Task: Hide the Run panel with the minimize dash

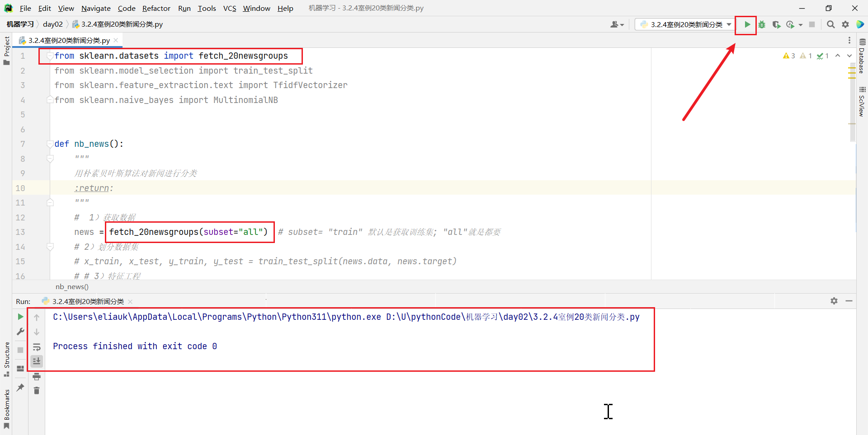Action: click(849, 301)
